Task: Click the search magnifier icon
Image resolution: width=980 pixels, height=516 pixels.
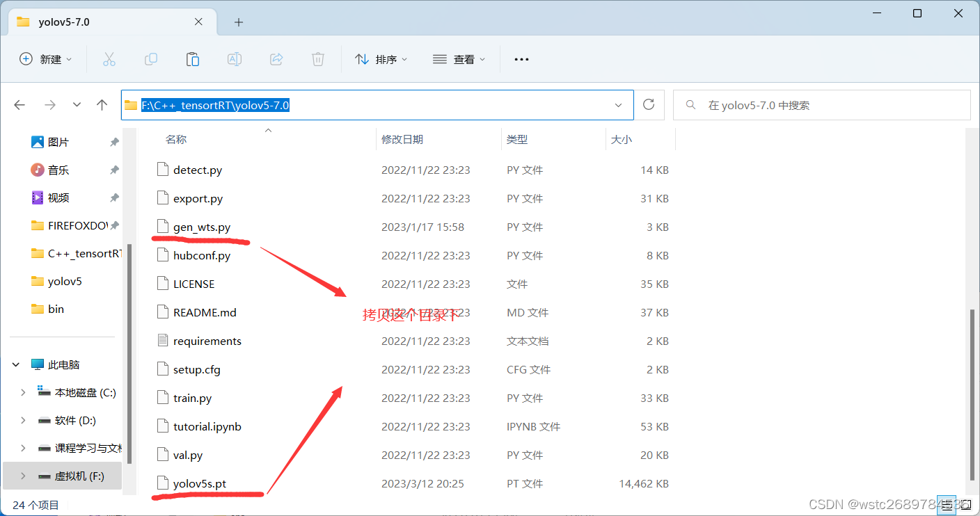Action: point(691,105)
